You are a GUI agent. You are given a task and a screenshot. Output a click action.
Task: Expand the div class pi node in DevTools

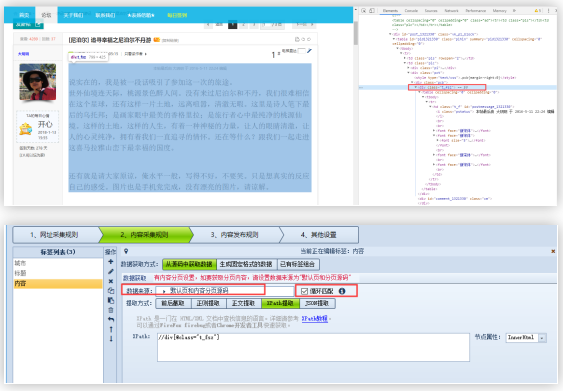[x=408, y=68]
